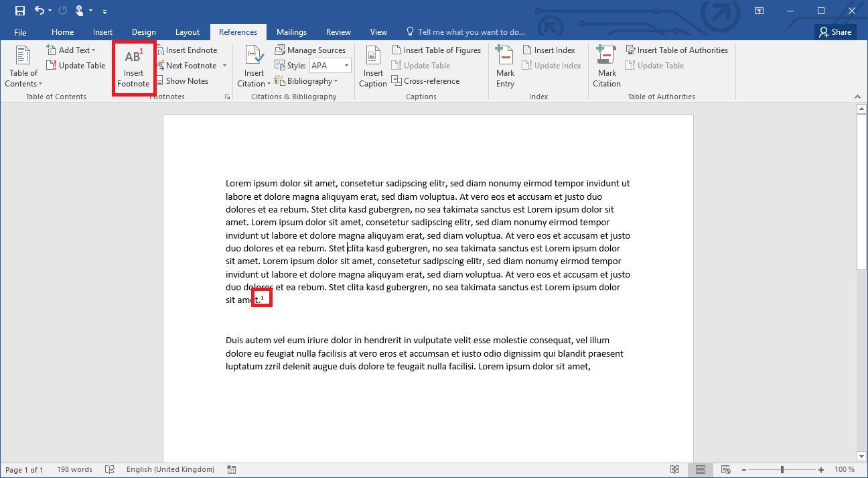Insert a caption with the Insert Caption icon
This screenshot has height=478, width=868.
click(x=372, y=65)
